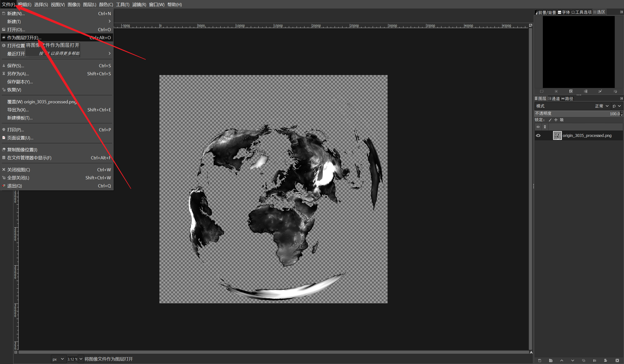Delete the layer with the X icon

[x=617, y=360]
